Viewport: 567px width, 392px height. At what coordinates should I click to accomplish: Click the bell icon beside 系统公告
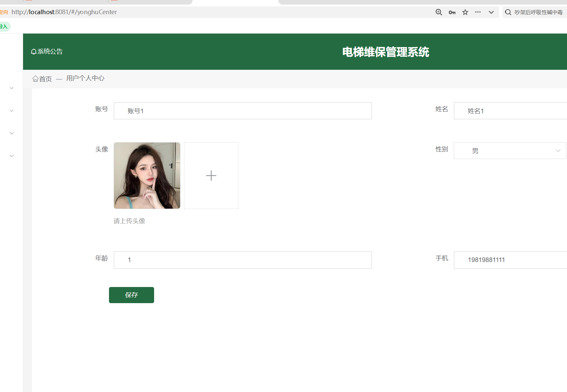34,52
